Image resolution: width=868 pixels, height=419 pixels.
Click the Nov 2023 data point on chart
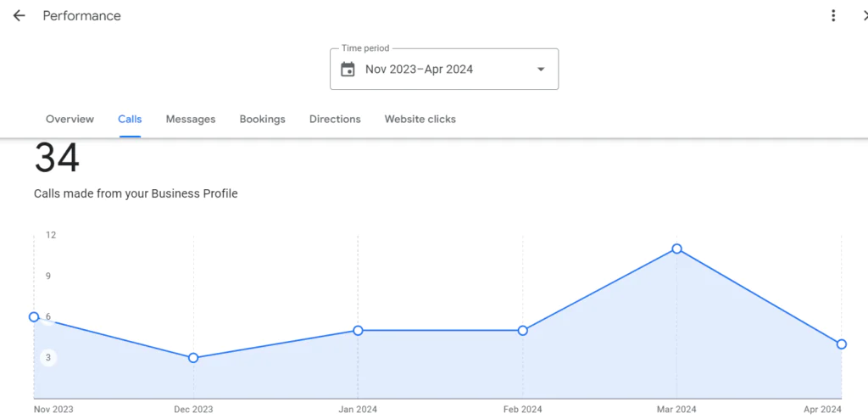(34, 316)
